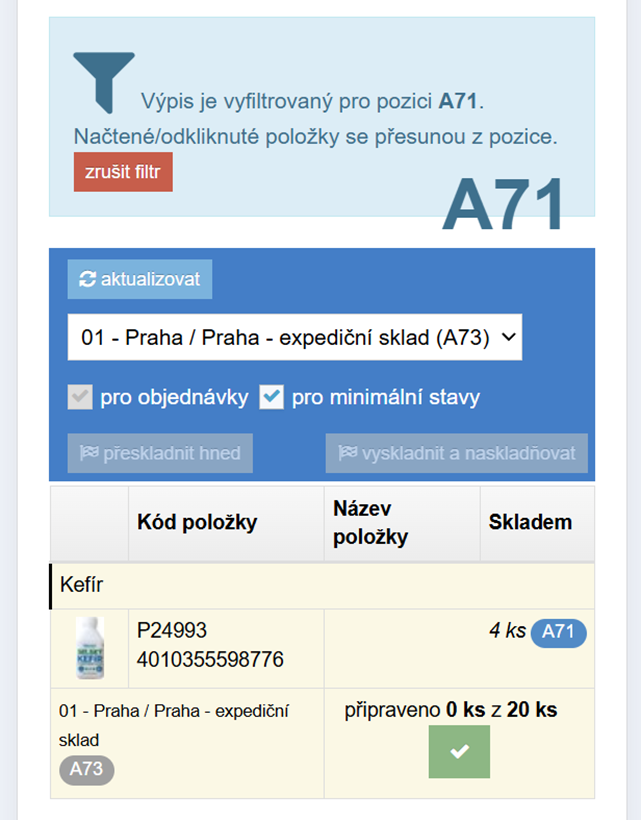
Task: Click the refresh icon in aktualizovat
Action: pyautogui.click(x=87, y=279)
